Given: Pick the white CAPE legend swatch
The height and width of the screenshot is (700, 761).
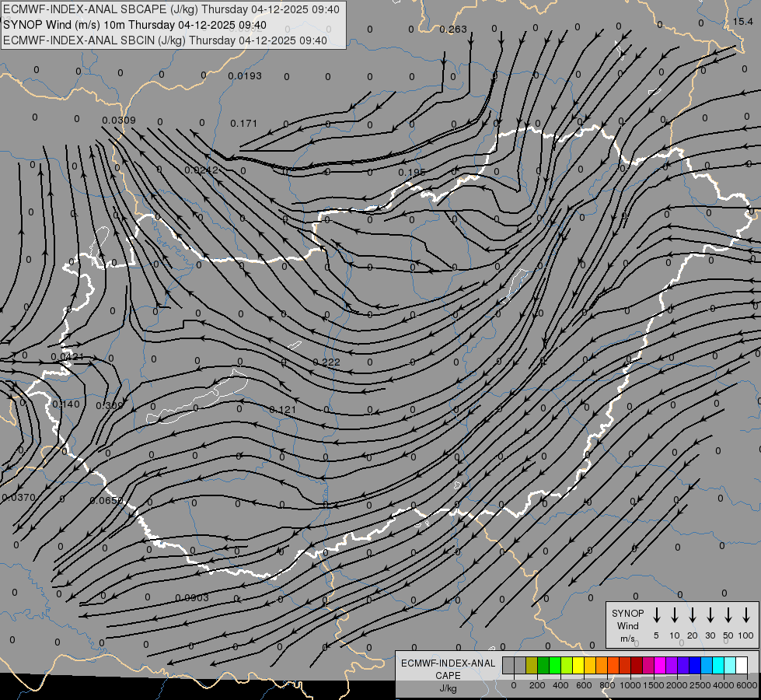Looking at the screenshot, I should (741, 665).
